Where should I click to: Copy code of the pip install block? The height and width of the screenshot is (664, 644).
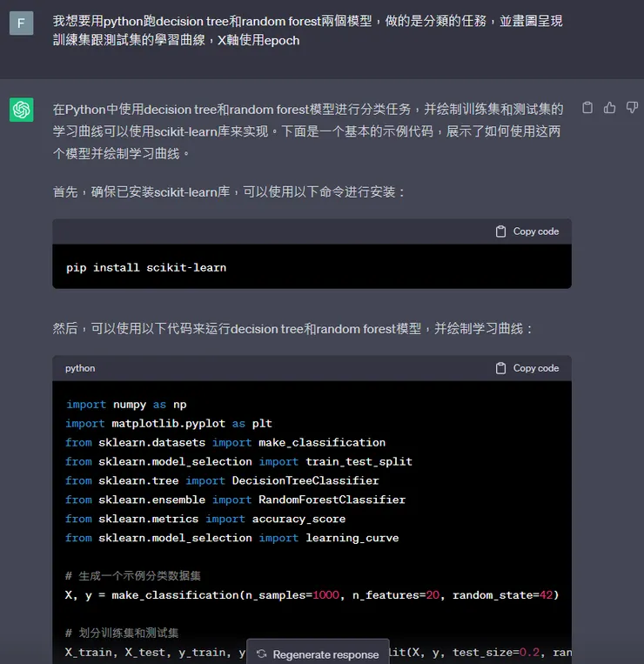tap(527, 231)
